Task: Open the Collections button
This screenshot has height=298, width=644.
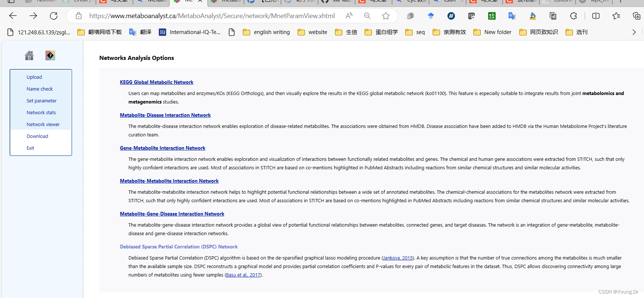Action: (x=637, y=16)
